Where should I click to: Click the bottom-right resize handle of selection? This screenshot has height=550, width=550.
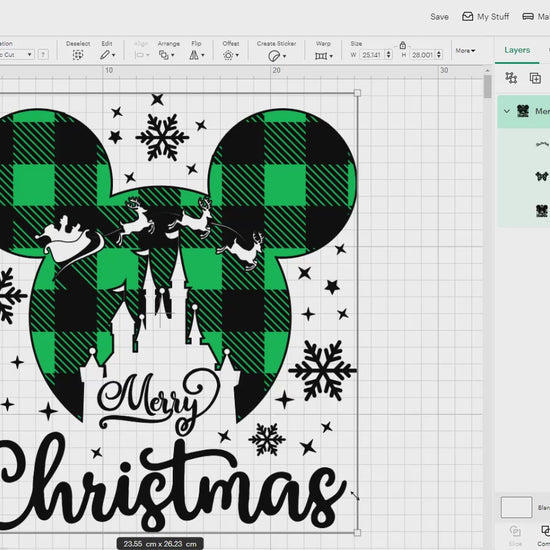click(357, 532)
